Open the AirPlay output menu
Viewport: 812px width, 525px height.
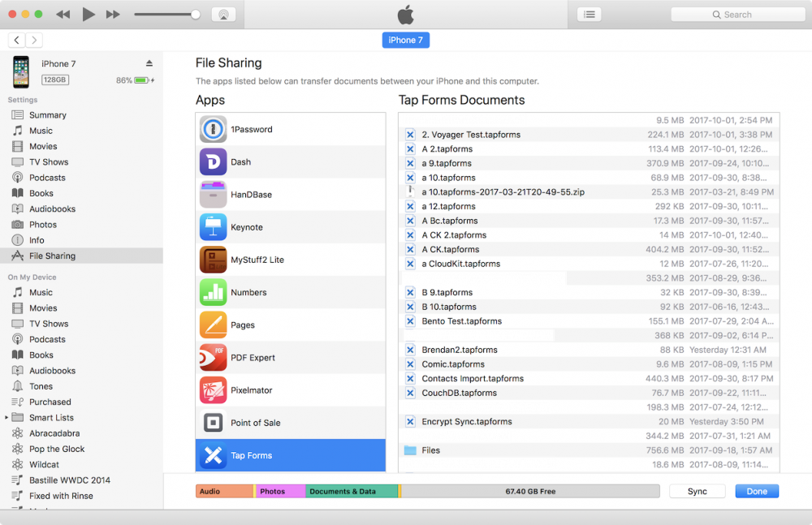224,15
